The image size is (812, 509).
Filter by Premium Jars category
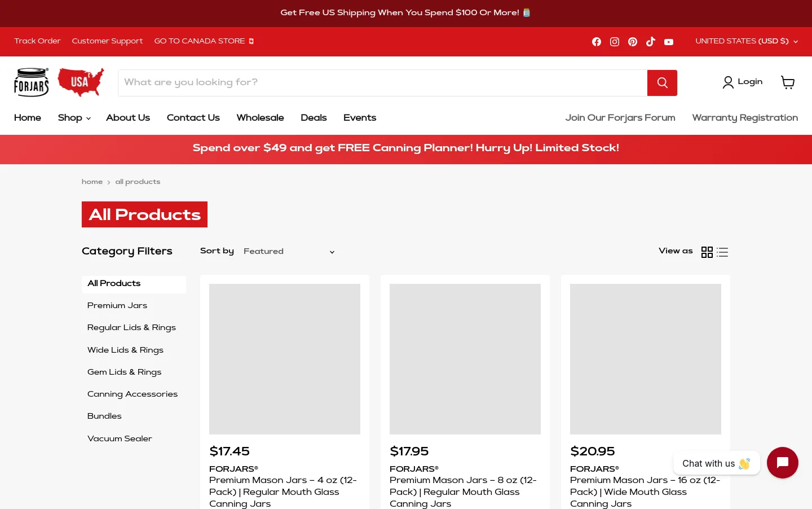click(x=117, y=306)
